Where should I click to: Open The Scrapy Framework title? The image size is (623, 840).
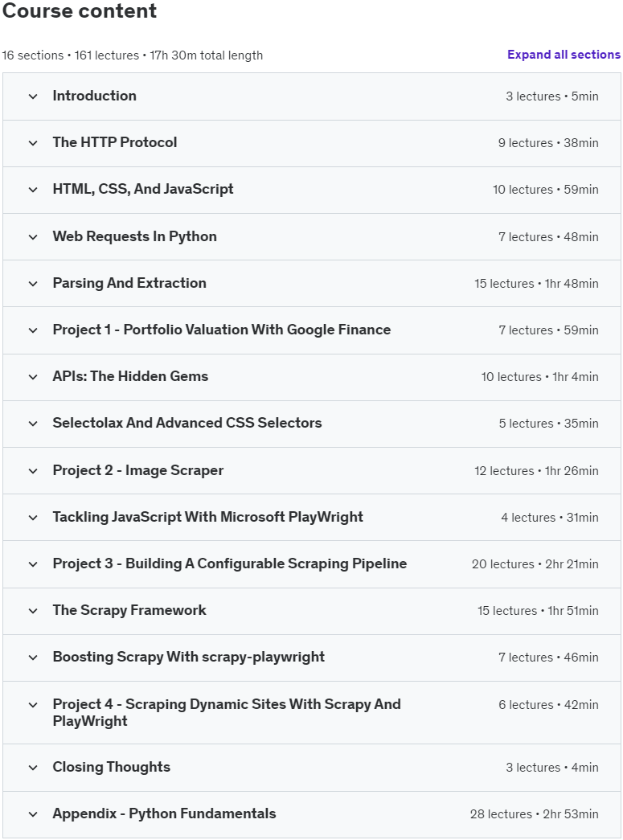point(129,610)
